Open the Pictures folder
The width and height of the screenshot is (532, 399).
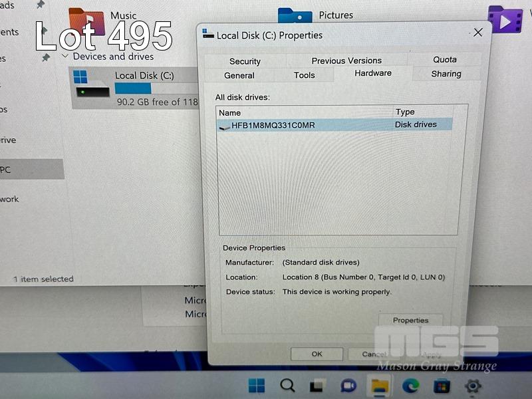pyautogui.click(x=295, y=17)
